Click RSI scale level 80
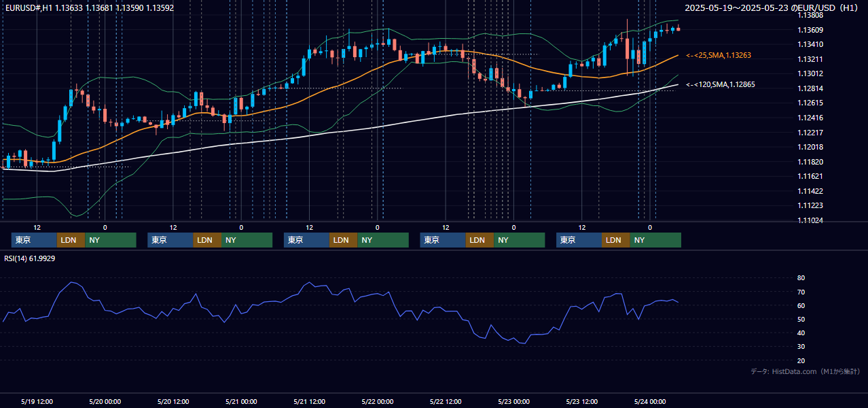The width and height of the screenshot is (868, 408). click(x=801, y=278)
